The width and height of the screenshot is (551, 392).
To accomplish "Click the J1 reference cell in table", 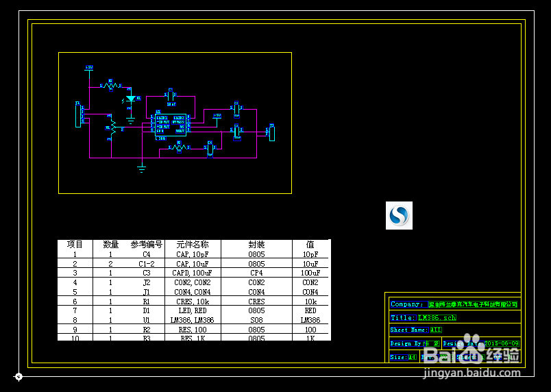I will coord(147,291).
